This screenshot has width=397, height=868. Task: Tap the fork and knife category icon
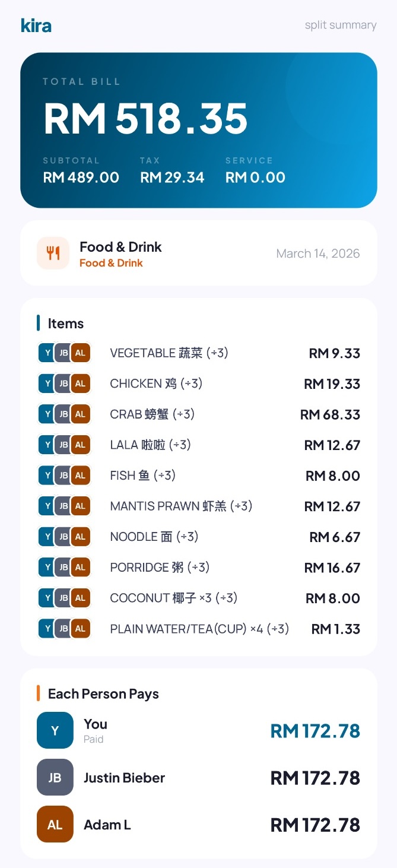pos(53,254)
